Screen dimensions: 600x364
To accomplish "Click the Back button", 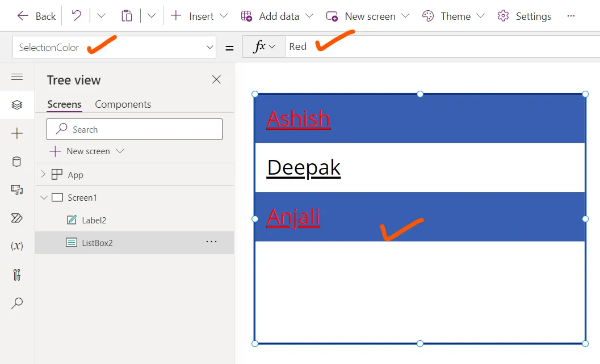I will (x=36, y=16).
